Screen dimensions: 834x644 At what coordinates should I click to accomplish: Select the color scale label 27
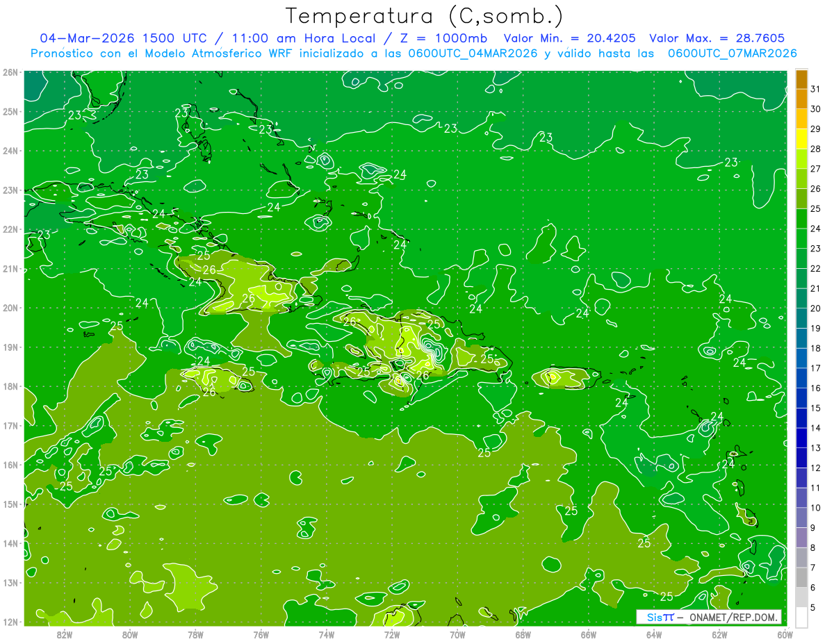click(x=815, y=169)
